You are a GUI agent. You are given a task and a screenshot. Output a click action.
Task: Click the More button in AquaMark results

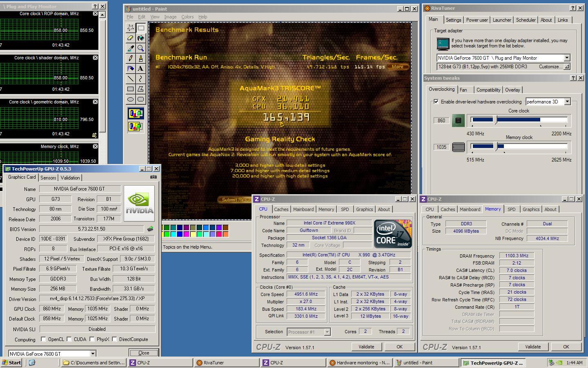[x=397, y=67]
